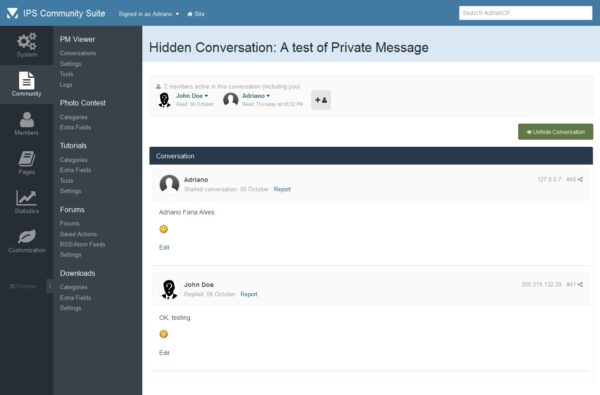This screenshot has height=395, width=600.
Task: Click share icon on post #40
Action: [x=580, y=179]
